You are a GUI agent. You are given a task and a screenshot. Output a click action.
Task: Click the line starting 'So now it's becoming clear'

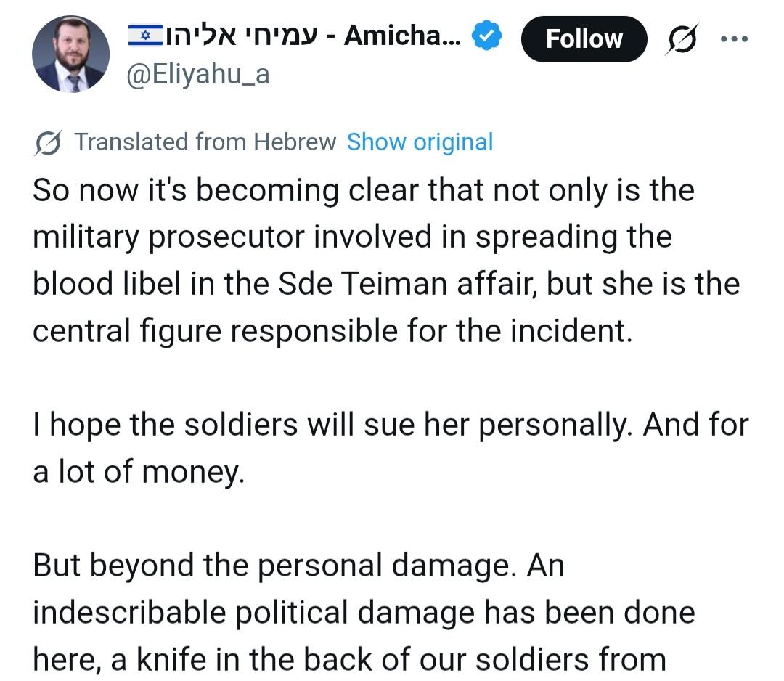(x=364, y=190)
